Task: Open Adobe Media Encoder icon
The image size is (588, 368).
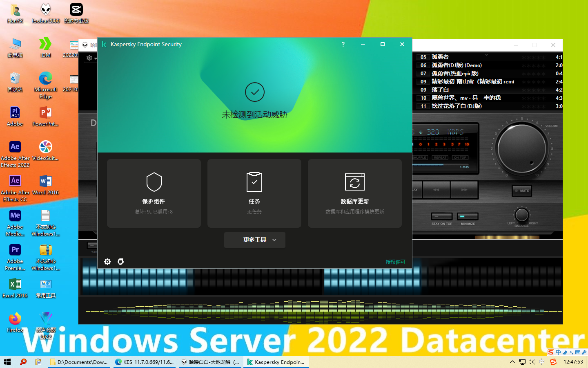Action: click(x=15, y=222)
